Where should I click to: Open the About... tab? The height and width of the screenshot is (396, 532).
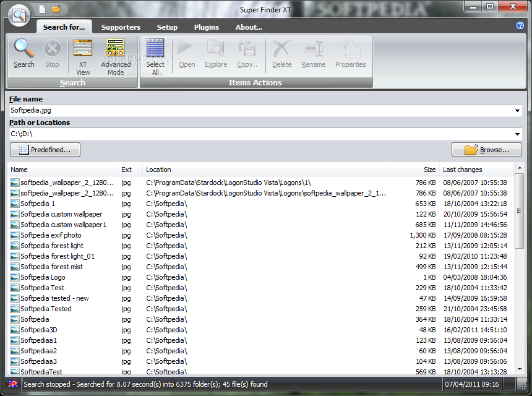(249, 27)
